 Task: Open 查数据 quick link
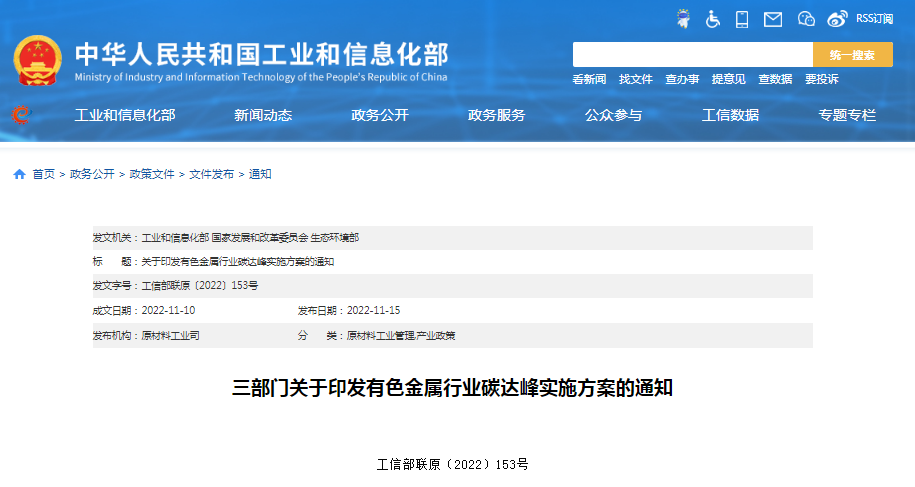775,79
